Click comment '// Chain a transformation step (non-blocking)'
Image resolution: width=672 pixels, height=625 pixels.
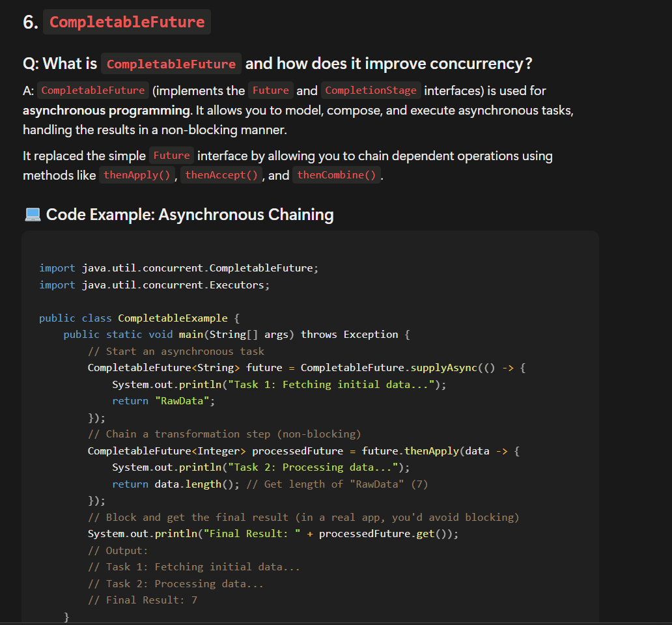point(224,434)
